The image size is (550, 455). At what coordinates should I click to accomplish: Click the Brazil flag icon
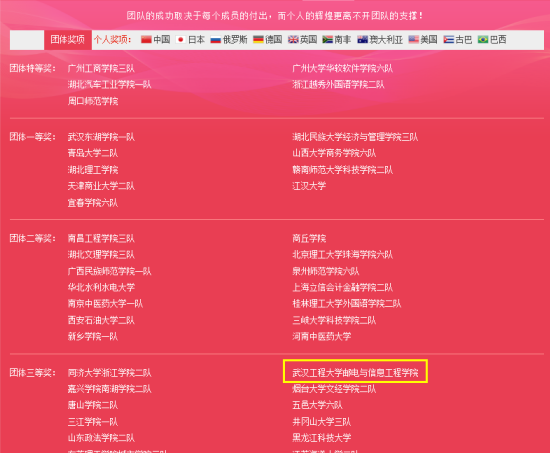483,40
